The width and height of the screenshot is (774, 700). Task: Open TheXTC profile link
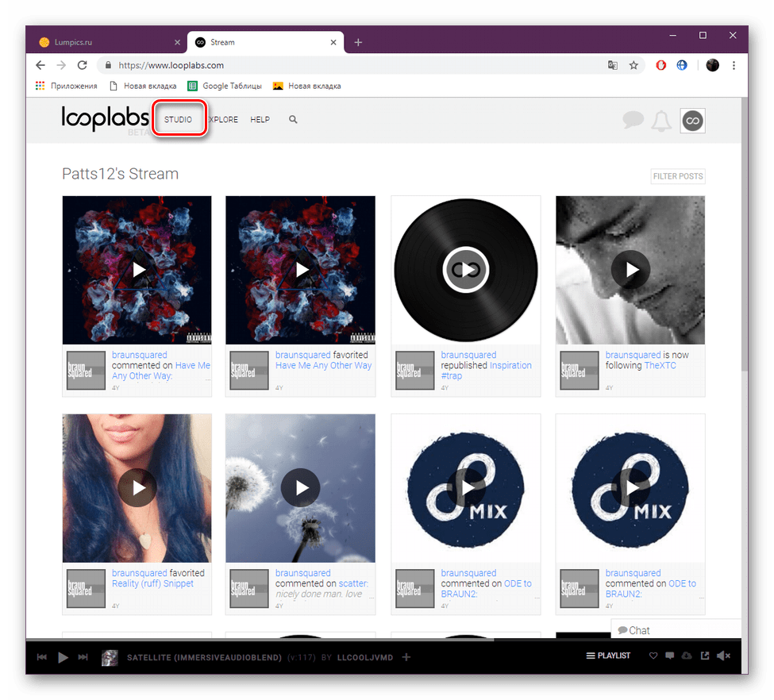(x=660, y=365)
